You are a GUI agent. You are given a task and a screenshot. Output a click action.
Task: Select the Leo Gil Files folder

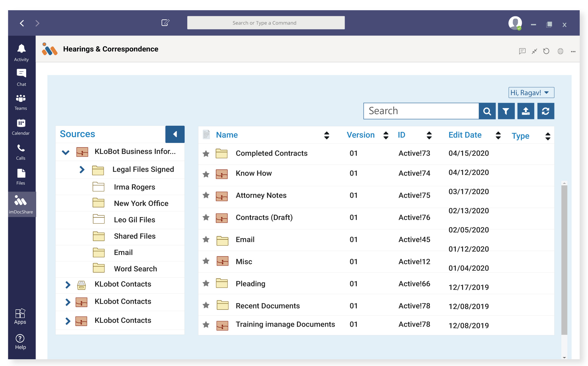134,220
